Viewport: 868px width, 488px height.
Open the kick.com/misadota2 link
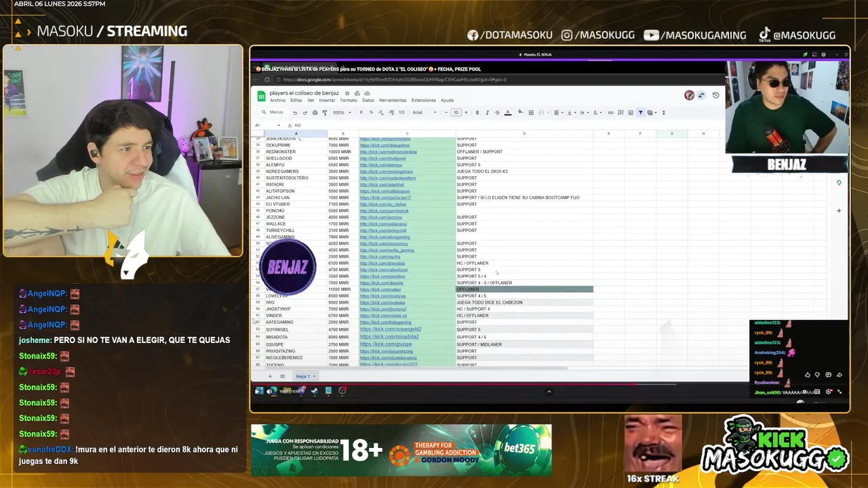pos(389,337)
